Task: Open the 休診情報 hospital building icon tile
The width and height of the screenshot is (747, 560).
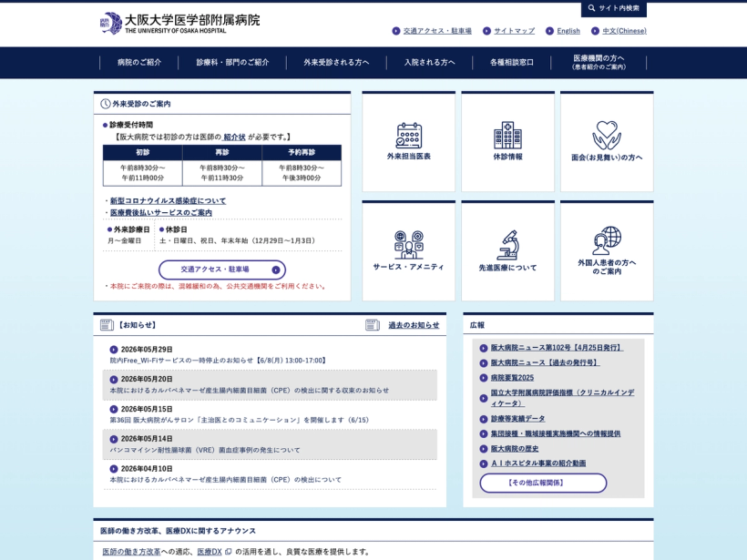Action: (x=507, y=141)
